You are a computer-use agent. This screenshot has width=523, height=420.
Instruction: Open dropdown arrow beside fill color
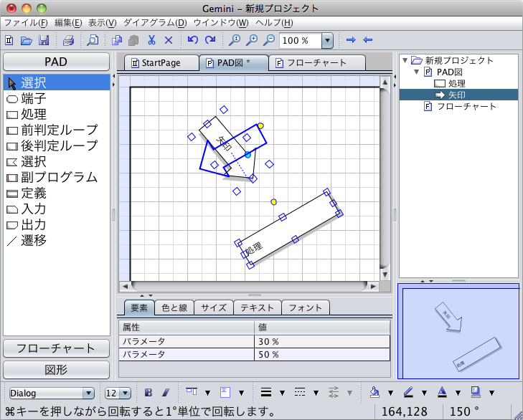click(390, 393)
